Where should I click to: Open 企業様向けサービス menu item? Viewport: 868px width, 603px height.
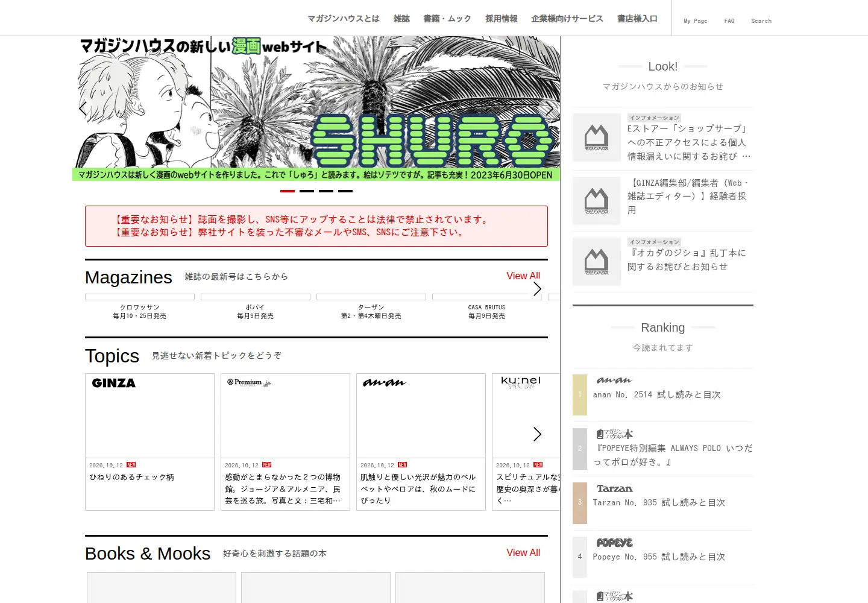(x=567, y=19)
